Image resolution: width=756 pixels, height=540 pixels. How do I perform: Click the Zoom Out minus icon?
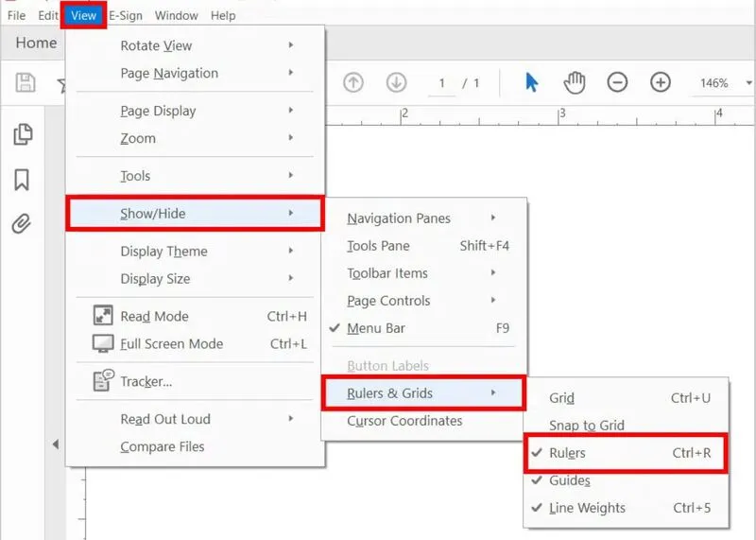(617, 82)
